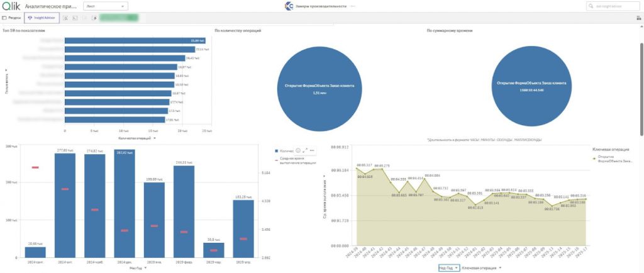
Task: Open the Лист sheet dropdown
Action: click(105, 6)
